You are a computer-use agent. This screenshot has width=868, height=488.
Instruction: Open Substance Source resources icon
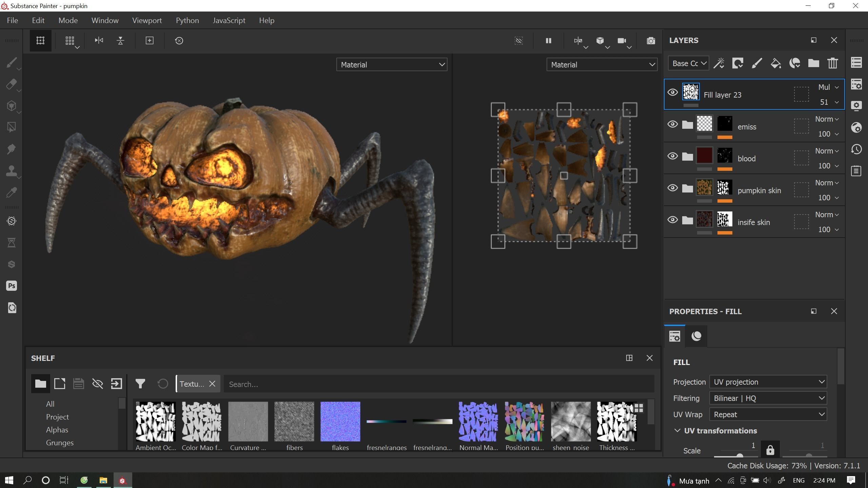(12, 221)
